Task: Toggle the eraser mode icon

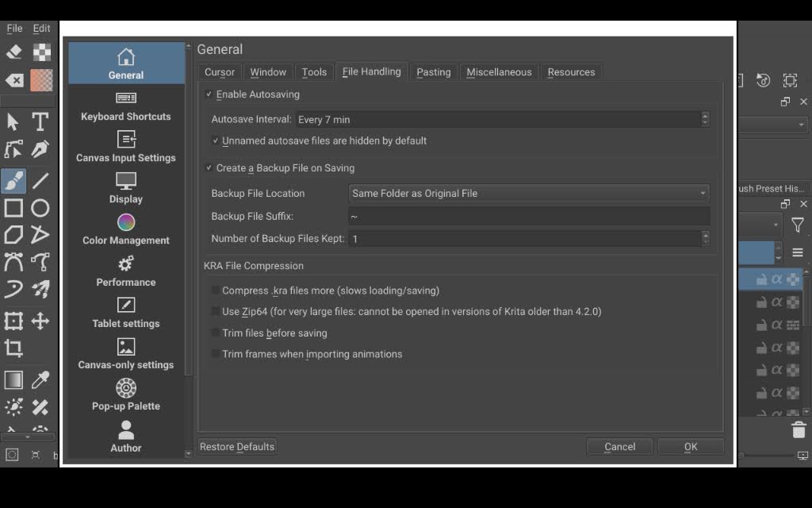Action: 14,52
